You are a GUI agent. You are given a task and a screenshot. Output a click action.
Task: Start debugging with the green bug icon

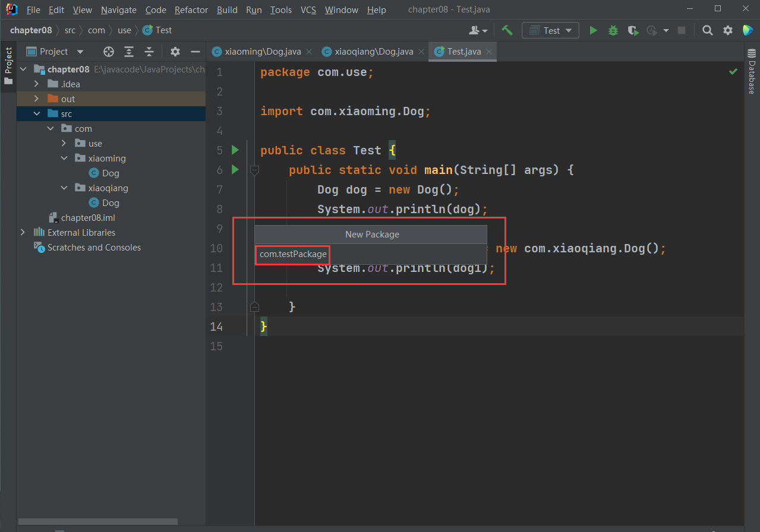coord(613,30)
